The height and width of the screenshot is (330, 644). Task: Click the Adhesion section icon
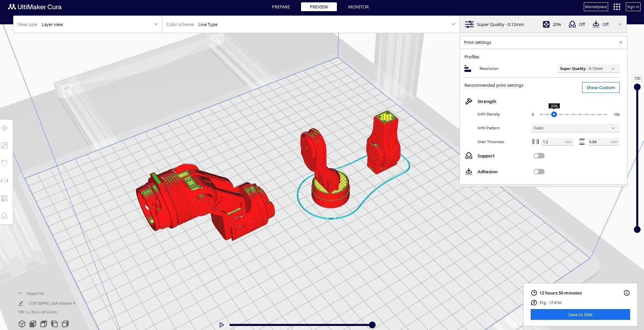pos(469,172)
